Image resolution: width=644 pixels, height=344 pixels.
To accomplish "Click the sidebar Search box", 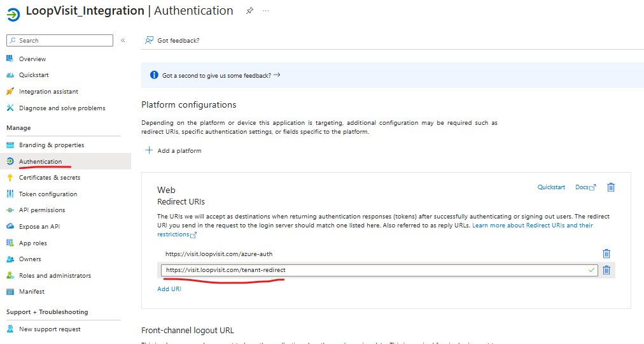I will 60,40.
